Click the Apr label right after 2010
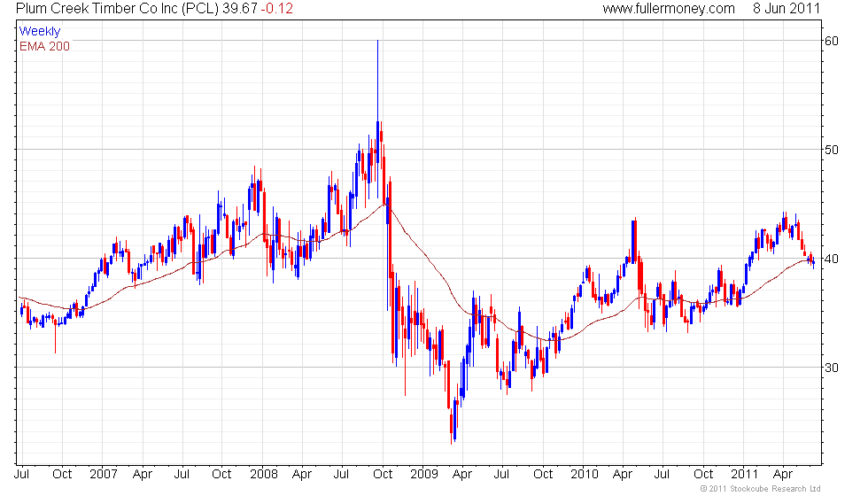This screenshot has width=868, height=496. [x=623, y=475]
